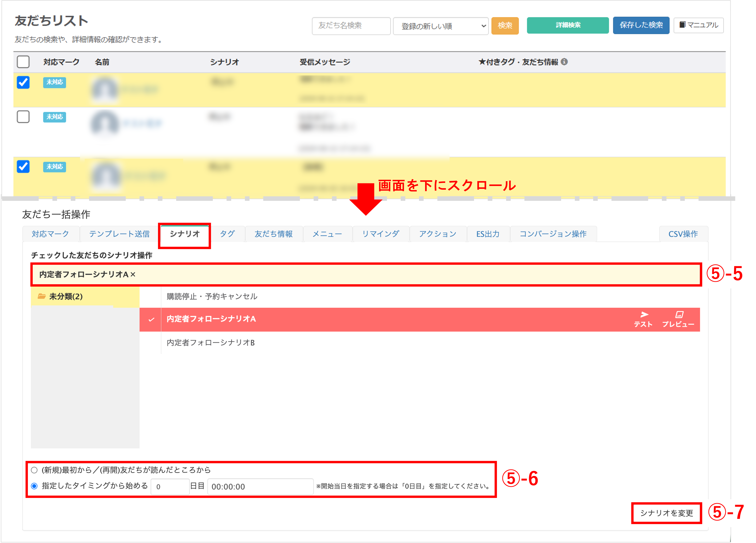The height and width of the screenshot is (543, 756).
Task: Switch to the タグ tab
Action: click(x=227, y=234)
